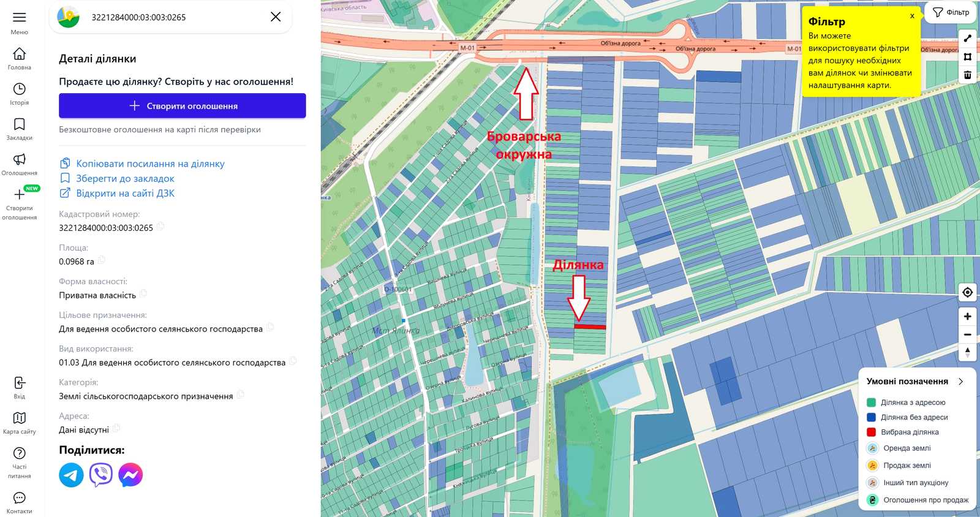Click green Ділянка з адресою legend swatch
This screenshot has height=517, width=980.
click(x=871, y=402)
